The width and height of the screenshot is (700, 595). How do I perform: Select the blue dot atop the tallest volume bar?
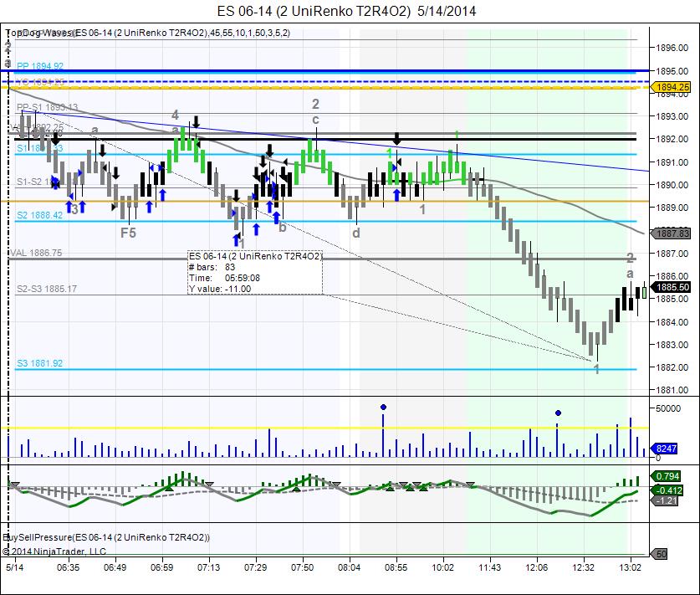pyautogui.click(x=383, y=407)
